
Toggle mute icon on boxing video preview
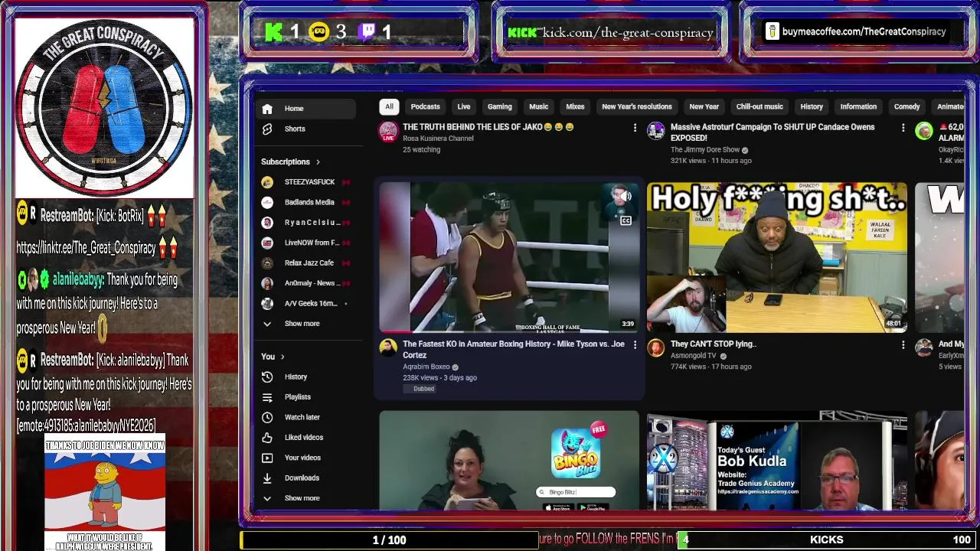pyautogui.click(x=626, y=197)
